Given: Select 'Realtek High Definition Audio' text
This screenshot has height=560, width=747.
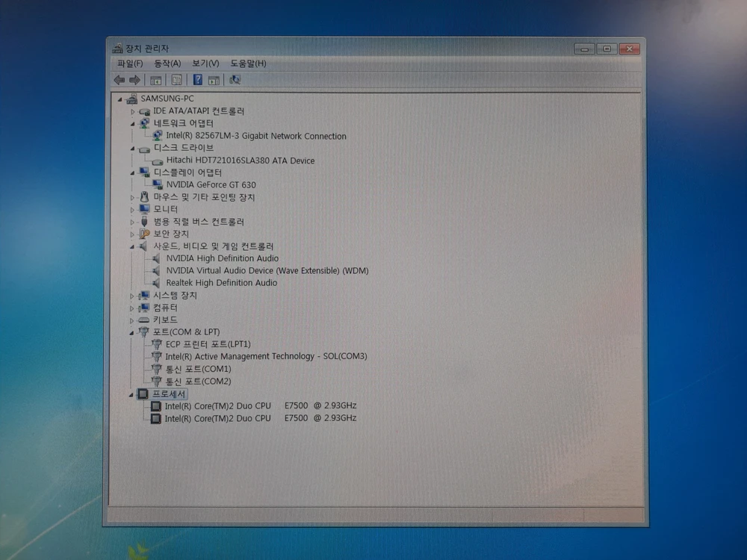Looking at the screenshot, I should pyautogui.click(x=221, y=283).
